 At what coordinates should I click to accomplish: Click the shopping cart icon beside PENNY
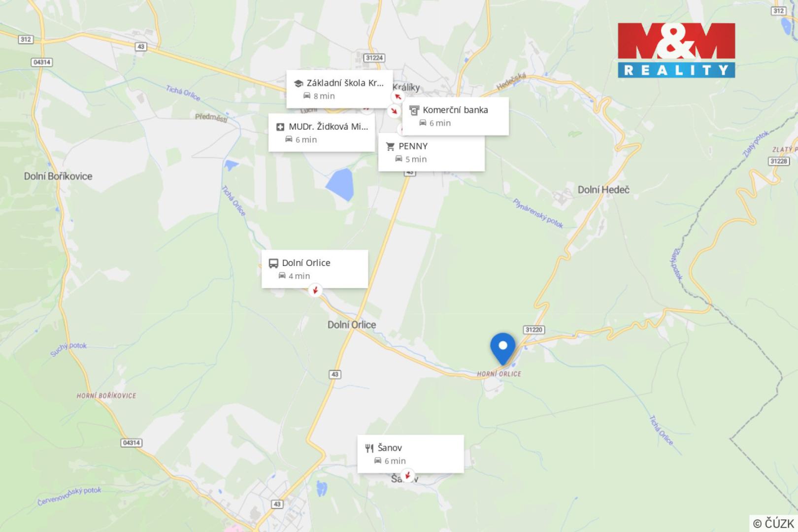pos(390,146)
